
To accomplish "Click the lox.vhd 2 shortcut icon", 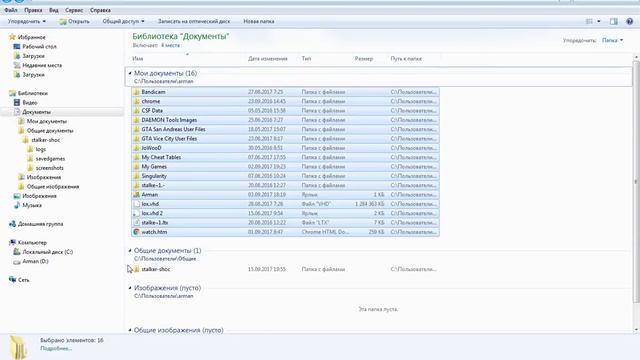I will pyautogui.click(x=136, y=213).
